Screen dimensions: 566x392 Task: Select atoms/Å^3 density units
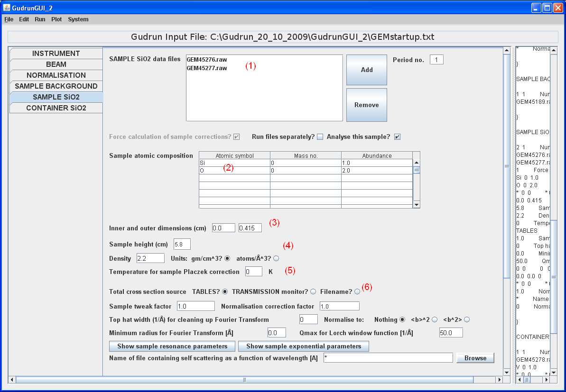pyautogui.click(x=276, y=258)
